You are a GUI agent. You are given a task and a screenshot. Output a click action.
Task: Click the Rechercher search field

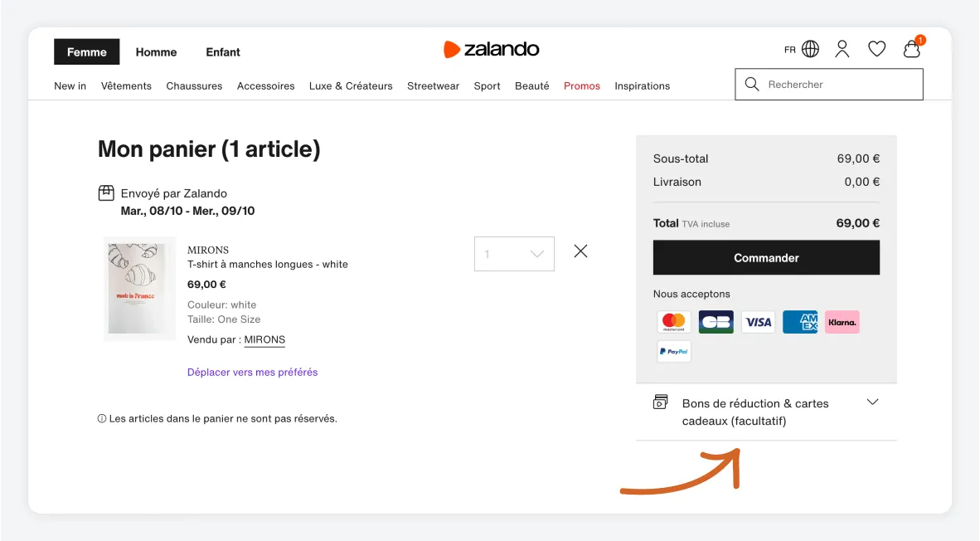[829, 85]
